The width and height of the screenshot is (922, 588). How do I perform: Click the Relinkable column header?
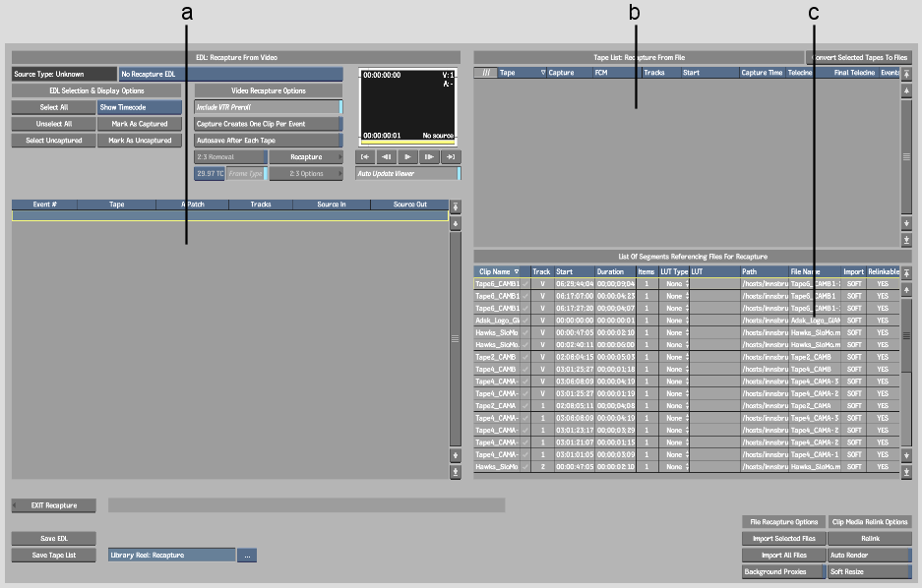[884, 272]
